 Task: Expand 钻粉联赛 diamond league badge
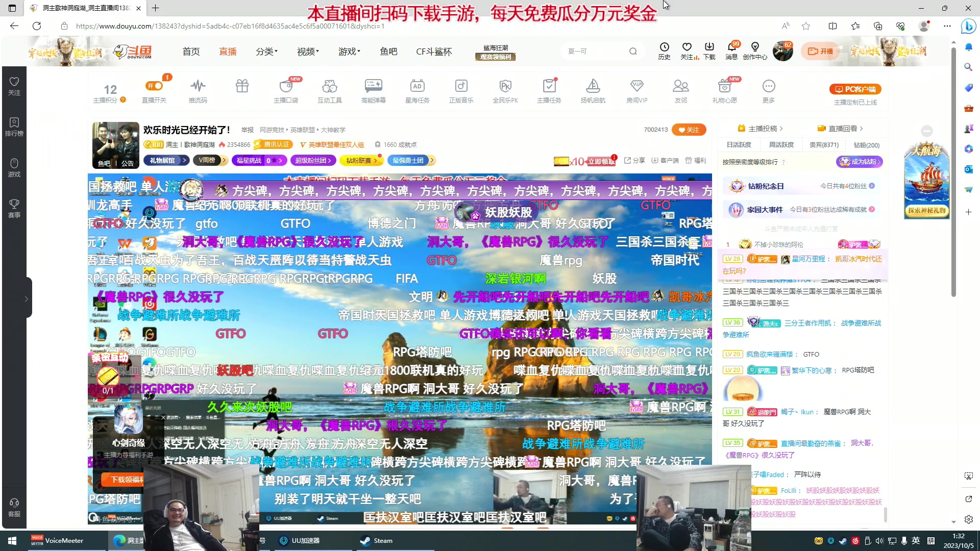tap(361, 160)
